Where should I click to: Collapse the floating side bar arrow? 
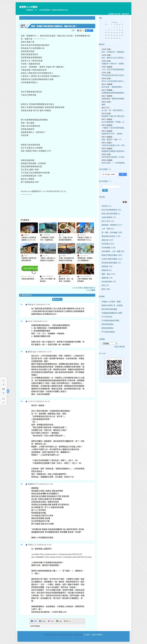coord(8,391)
